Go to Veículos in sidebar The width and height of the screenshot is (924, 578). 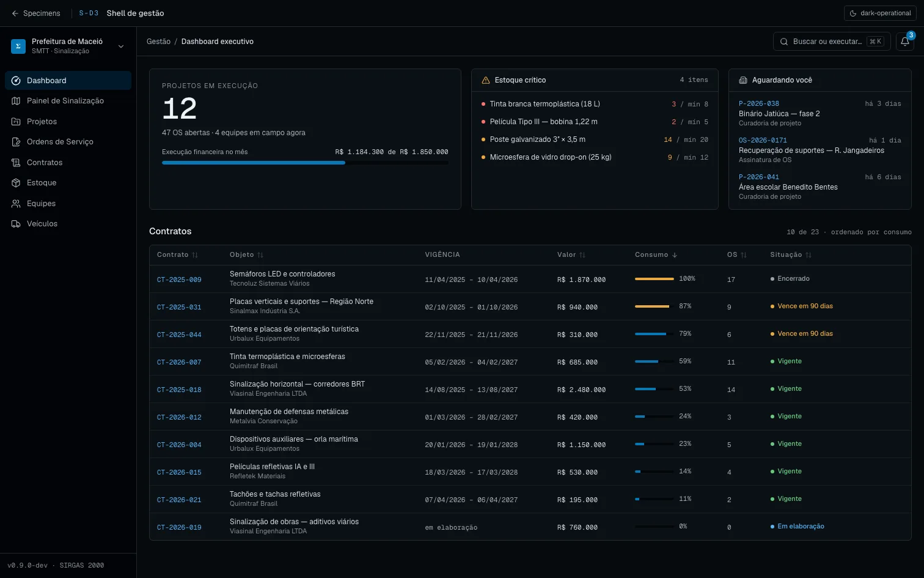[68, 224]
